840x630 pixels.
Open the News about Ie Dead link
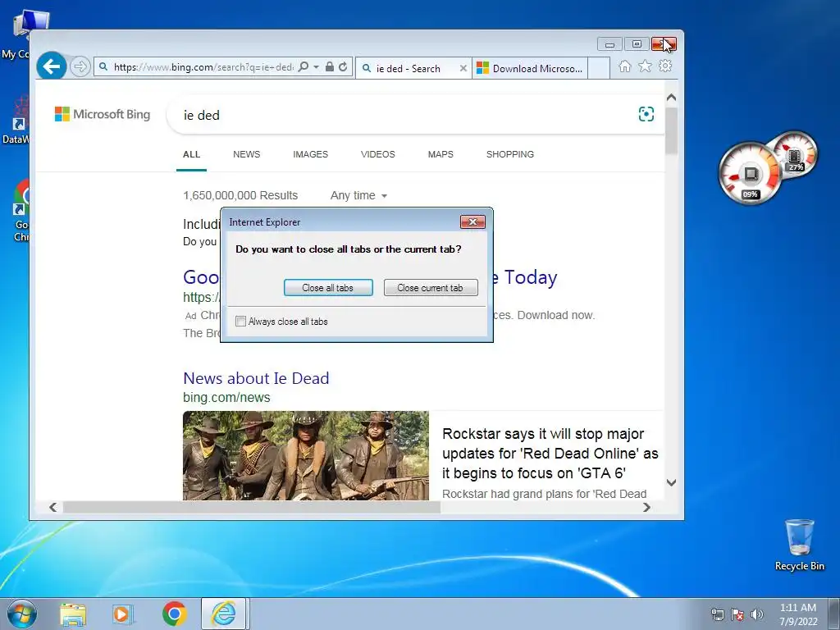coord(256,378)
